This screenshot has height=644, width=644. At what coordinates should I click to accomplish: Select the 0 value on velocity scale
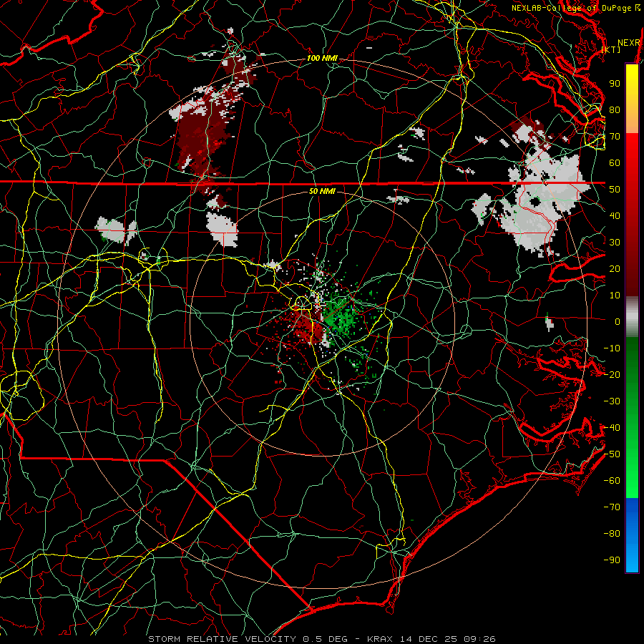[x=618, y=322]
